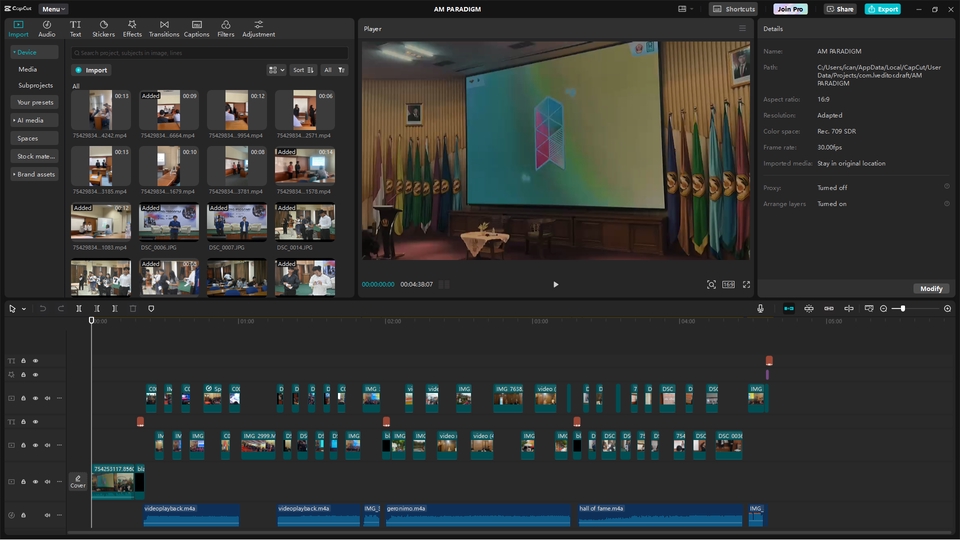
Task: Open the timeline cover thumbnail settings icon
Action: [x=869, y=309]
